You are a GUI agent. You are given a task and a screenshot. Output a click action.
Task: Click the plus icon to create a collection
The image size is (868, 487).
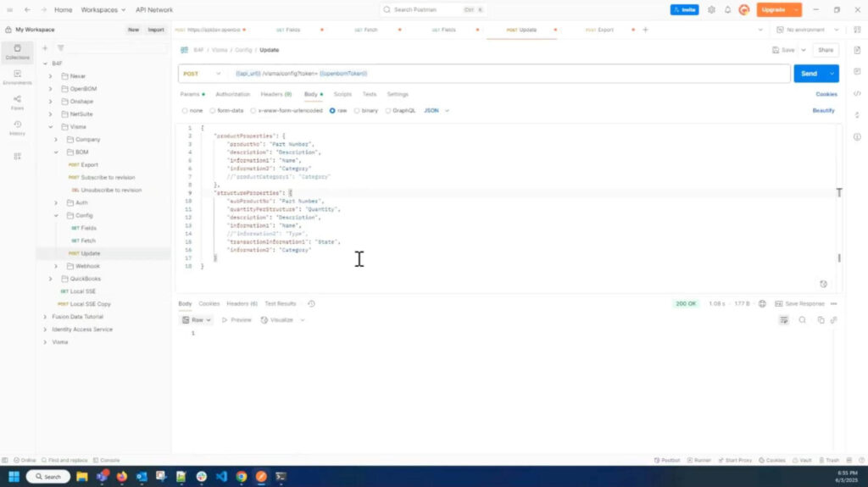pyautogui.click(x=45, y=48)
